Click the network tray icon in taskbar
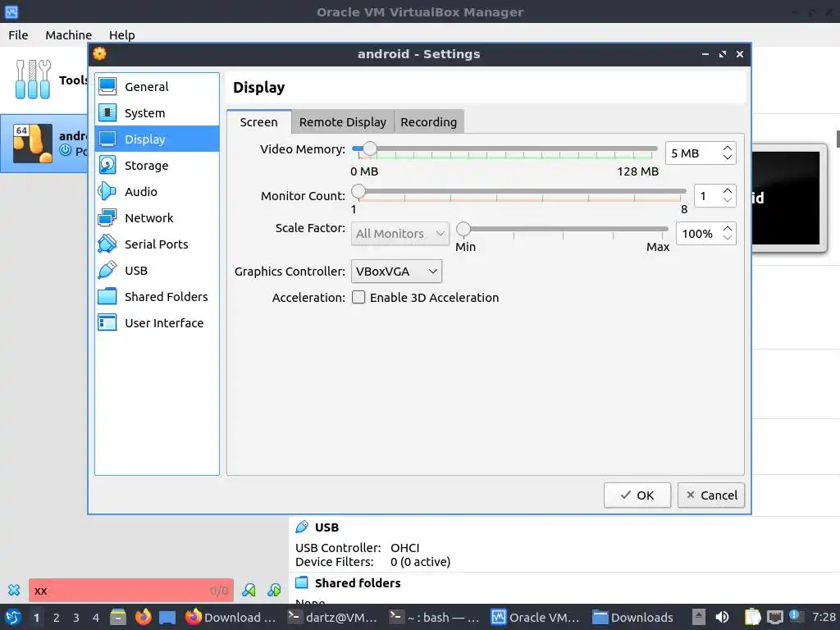The width and height of the screenshot is (840, 630). point(774,618)
